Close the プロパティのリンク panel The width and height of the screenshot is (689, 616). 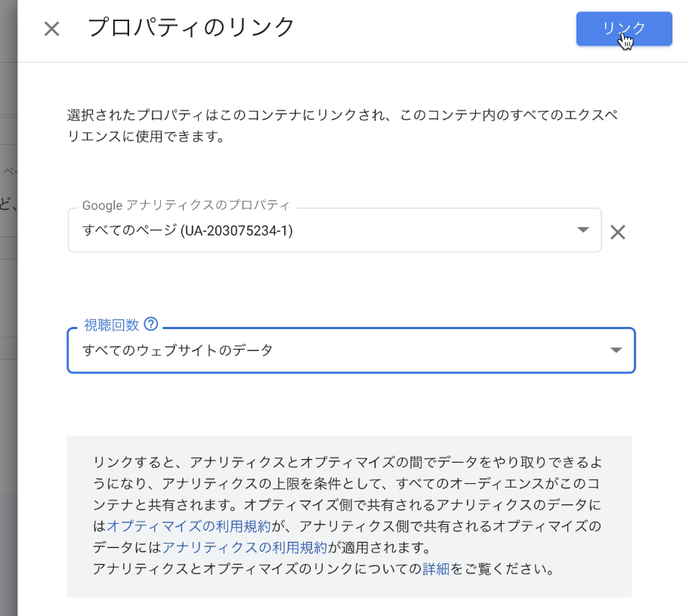click(x=52, y=29)
